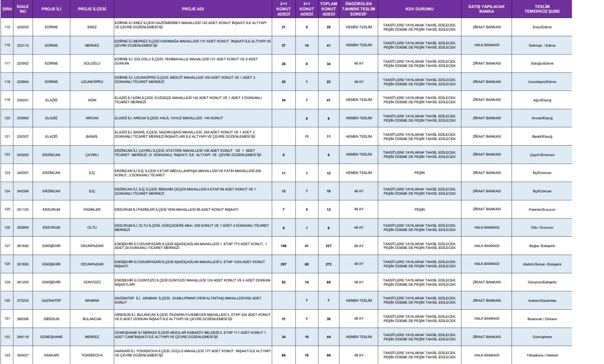This screenshot has width=604, height=364.
Task: Select the YÜKSEKOVA district cell
Action: tap(92, 355)
